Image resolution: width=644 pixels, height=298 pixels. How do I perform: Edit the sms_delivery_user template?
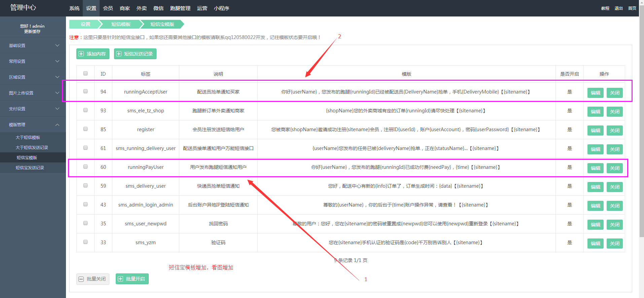596,187
